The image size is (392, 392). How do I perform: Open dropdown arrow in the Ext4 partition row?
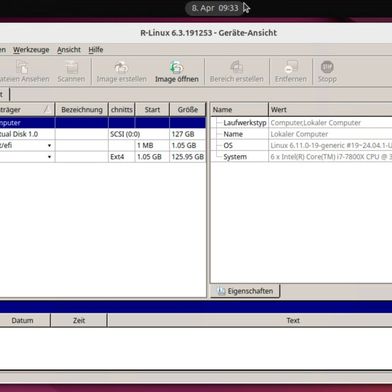click(49, 157)
